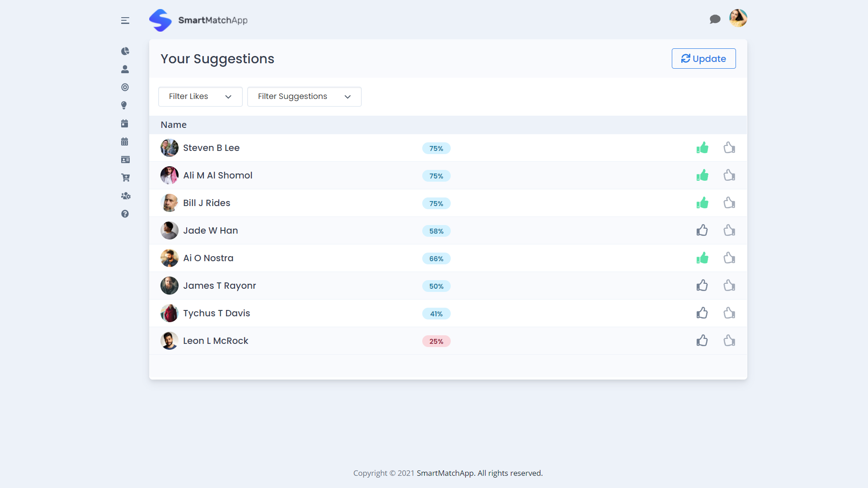The height and width of the screenshot is (488, 868).
Task: Open the user avatar menu in header
Action: pos(738,19)
